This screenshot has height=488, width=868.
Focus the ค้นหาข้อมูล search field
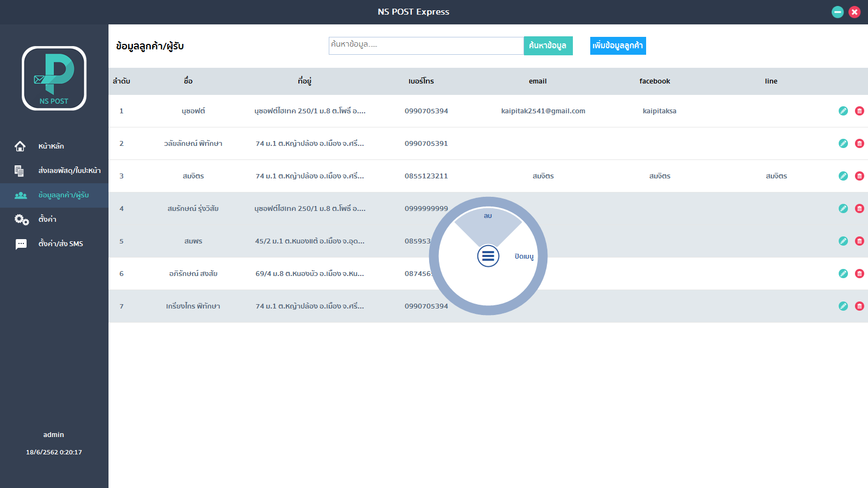point(426,46)
